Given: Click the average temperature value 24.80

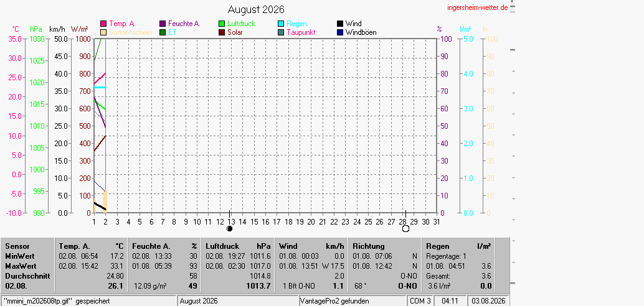Looking at the screenshot, I should (115, 276).
